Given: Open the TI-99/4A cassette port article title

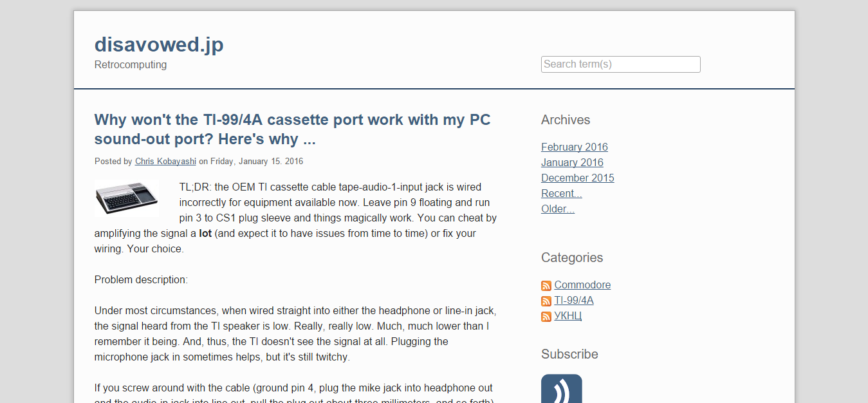Looking at the screenshot, I should pos(293,129).
